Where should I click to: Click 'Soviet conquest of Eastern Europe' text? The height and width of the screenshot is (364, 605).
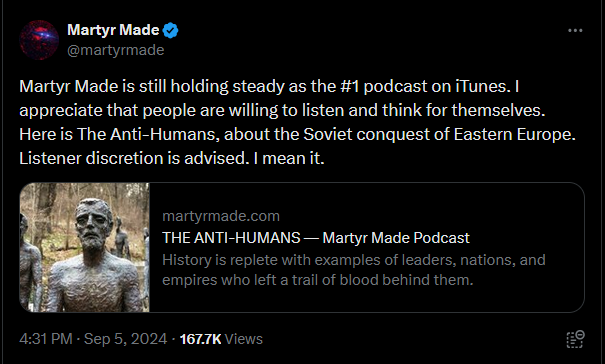[x=438, y=134]
